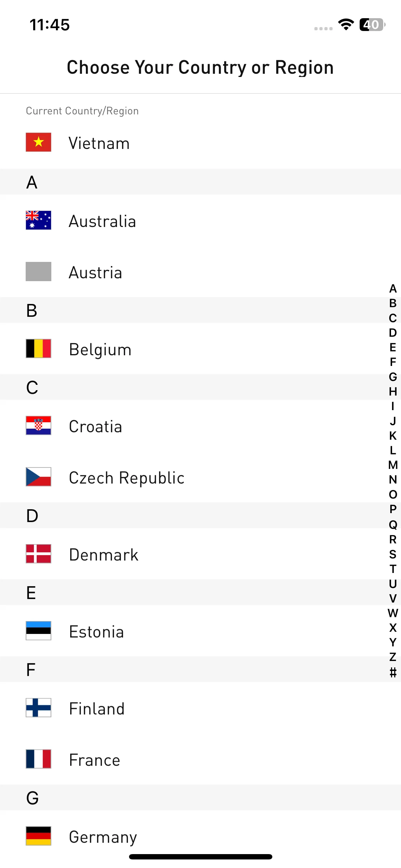Image resolution: width=401 pixels, height=868 pixels.
Task: Jump to letter G in index
Action: pos(393,377)
